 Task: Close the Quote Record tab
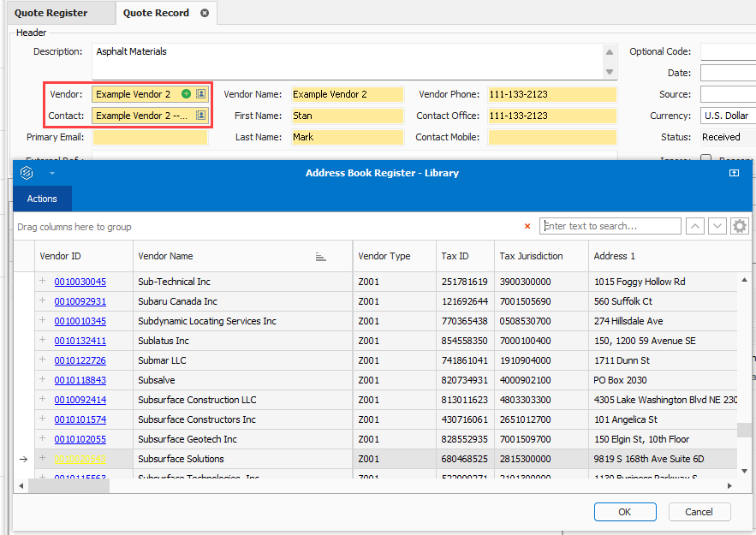click(205, 13)
